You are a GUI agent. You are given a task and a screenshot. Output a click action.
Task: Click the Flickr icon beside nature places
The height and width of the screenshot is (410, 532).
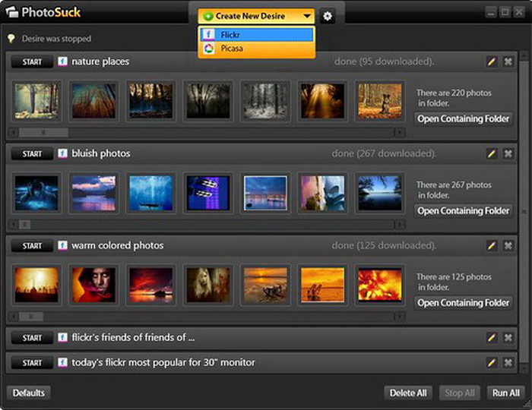[62, 61]
